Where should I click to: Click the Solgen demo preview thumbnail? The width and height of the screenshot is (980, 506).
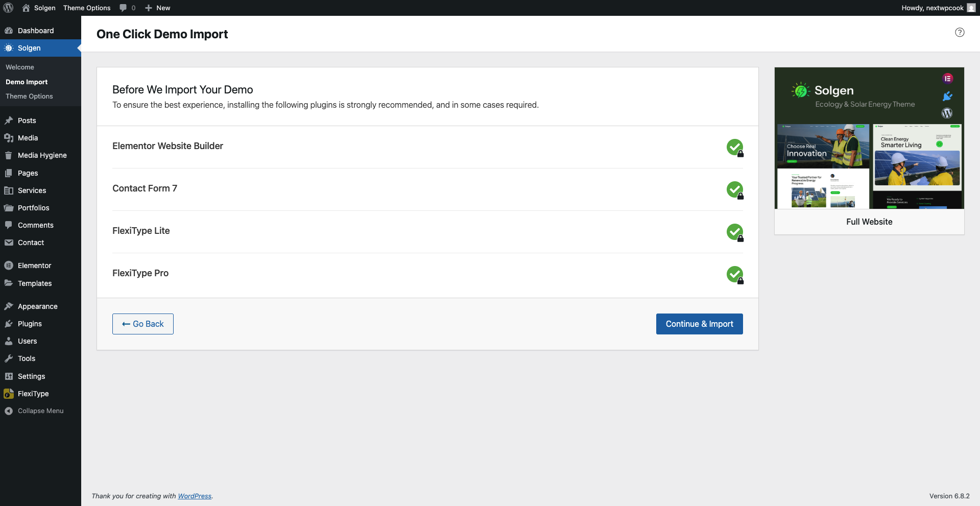(x=869, y=138)
